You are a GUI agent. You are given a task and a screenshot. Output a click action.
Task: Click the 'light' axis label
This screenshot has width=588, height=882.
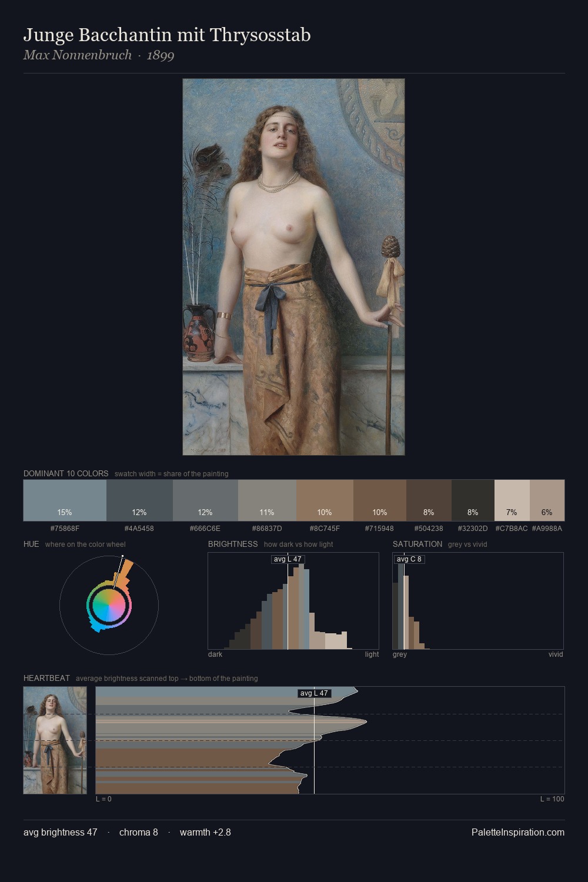point(372,654)
